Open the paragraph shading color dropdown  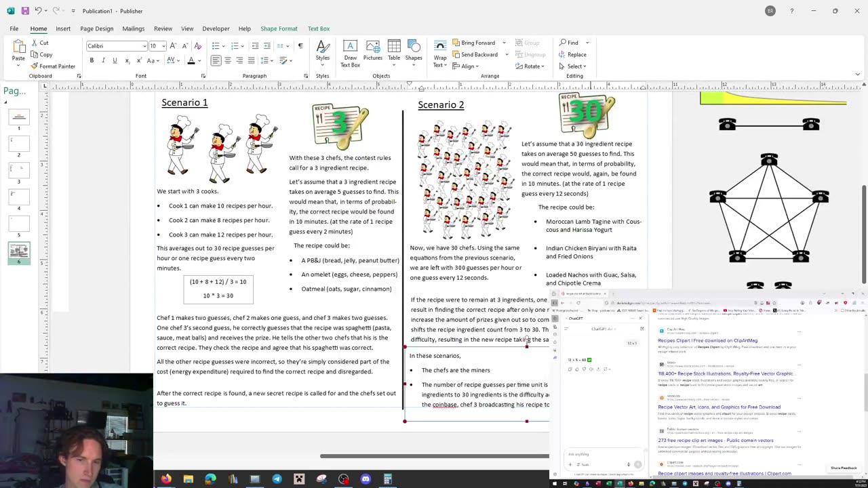tap(290, 61)
